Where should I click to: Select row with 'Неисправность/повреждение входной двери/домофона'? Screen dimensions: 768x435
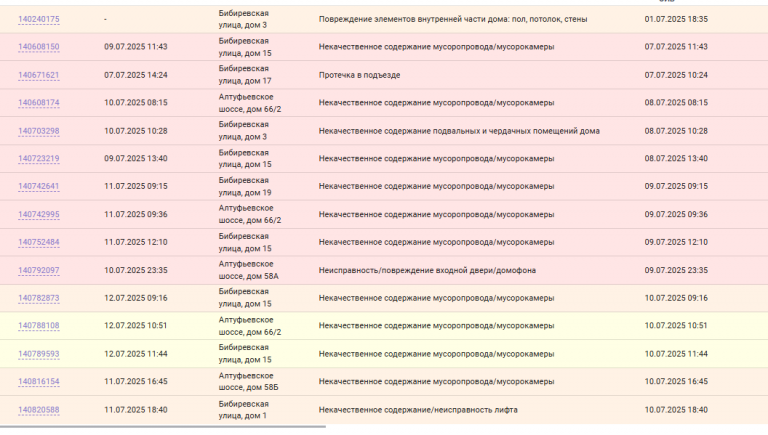(x=384, y=270)
